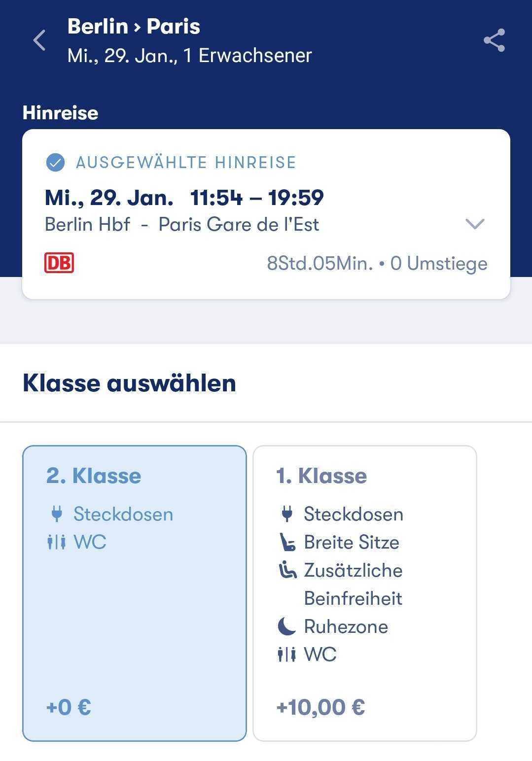Select the +10,00 € upgrade price
532x761 pixels.
pyautogui.click(x=321, y=707)
